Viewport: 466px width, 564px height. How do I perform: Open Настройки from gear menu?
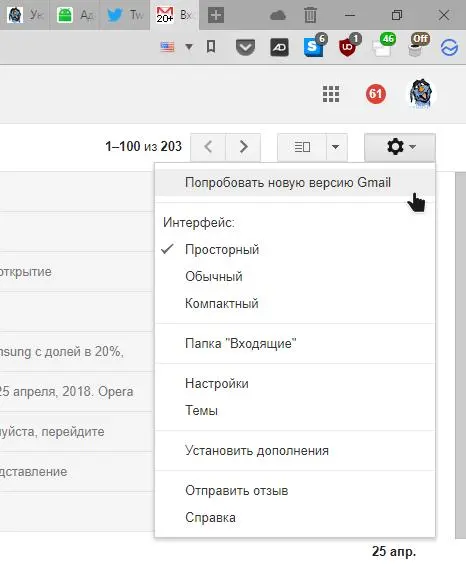[295, 383]
